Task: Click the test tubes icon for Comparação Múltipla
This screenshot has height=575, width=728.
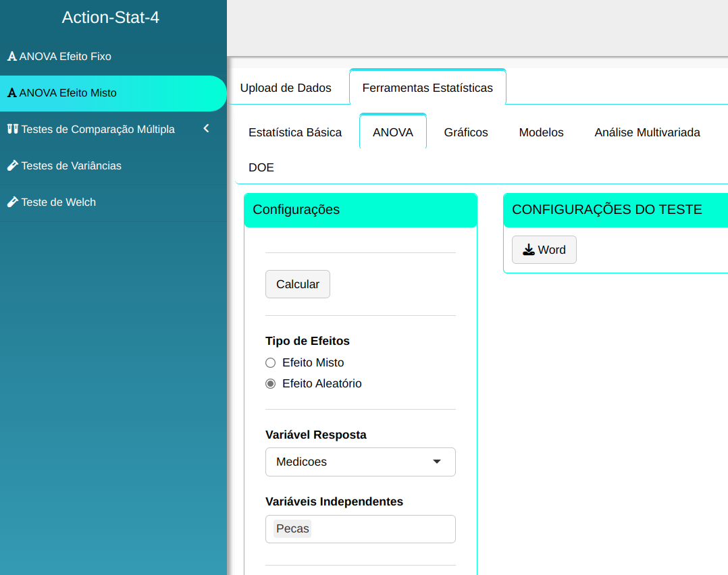Action: click(x=12, y=130)
